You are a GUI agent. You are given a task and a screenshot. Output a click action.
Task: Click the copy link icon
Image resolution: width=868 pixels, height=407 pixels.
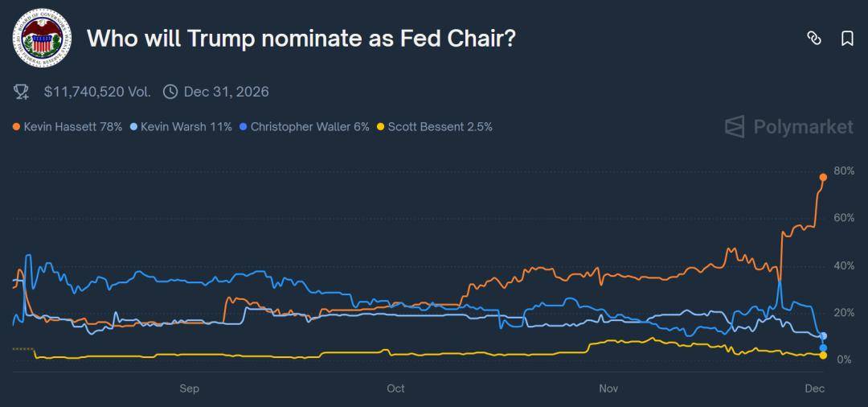[x=813, y=38]
